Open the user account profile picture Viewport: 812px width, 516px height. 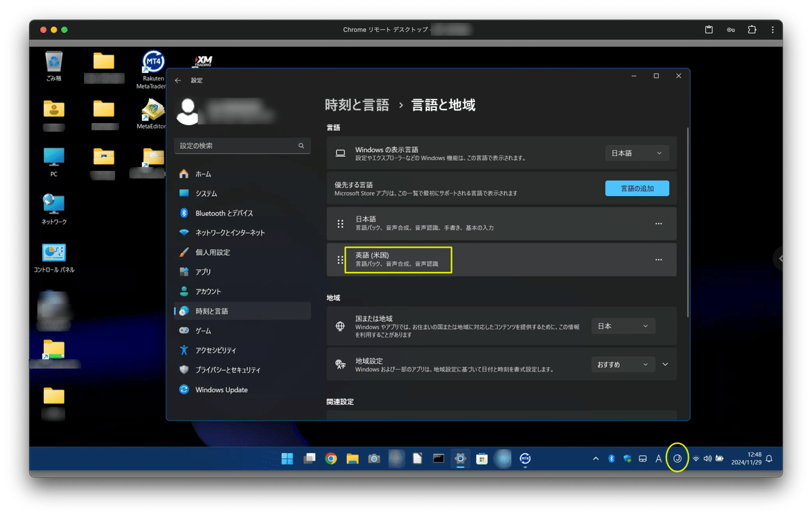click(187, 112)
